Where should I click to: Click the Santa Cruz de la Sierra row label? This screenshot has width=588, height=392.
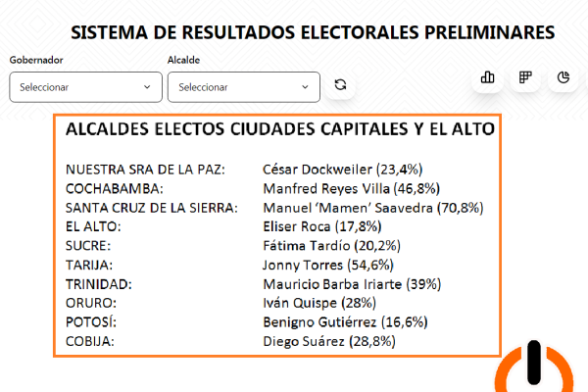(x=151, y=208)
